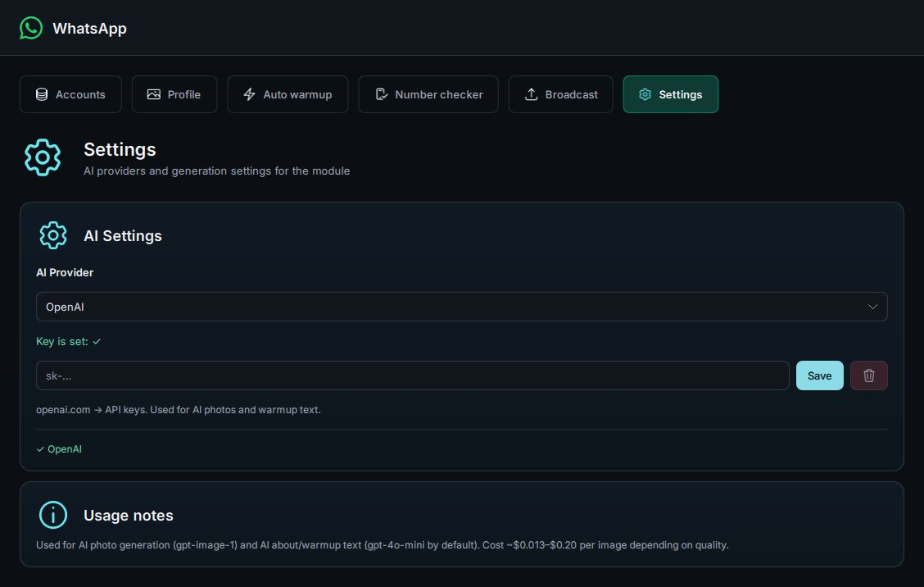Click the AI Provider label
The image size is (924, 587).
click(65, 272)
